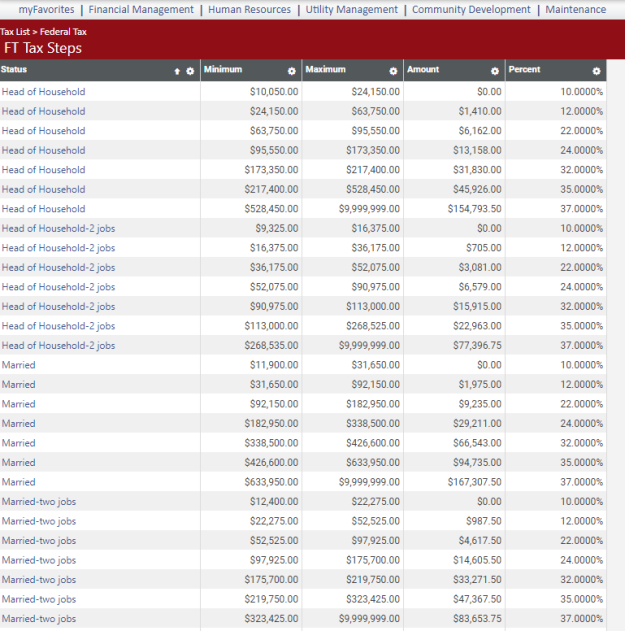Open the myFavorites menu
625x631 pixels.
46,10
